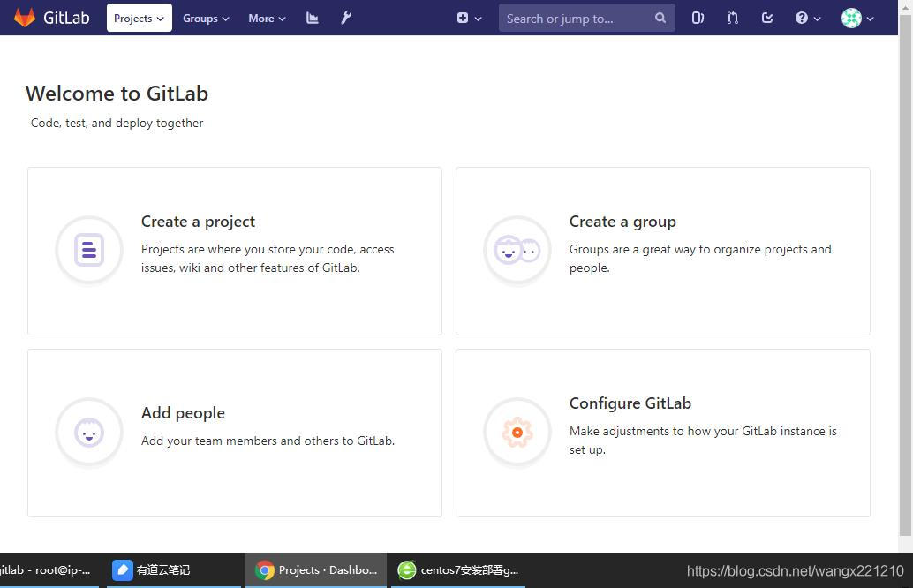Click the 'Groups are a great way' description

700,259
